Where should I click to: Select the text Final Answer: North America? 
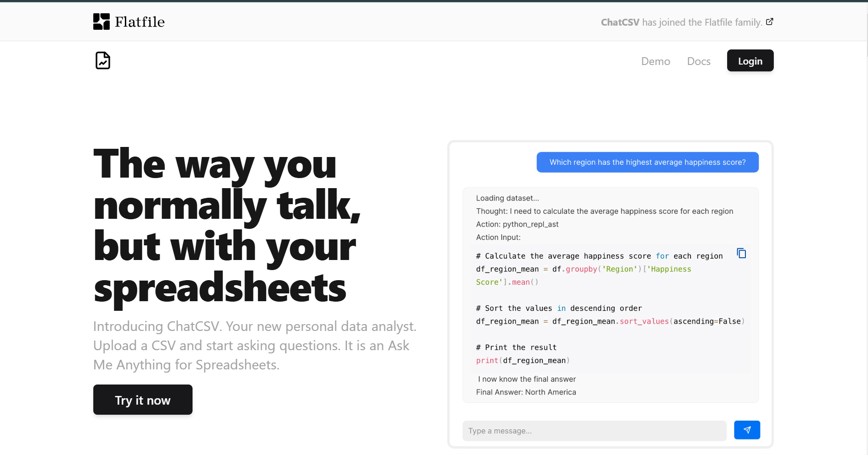[x=526, y=392]
